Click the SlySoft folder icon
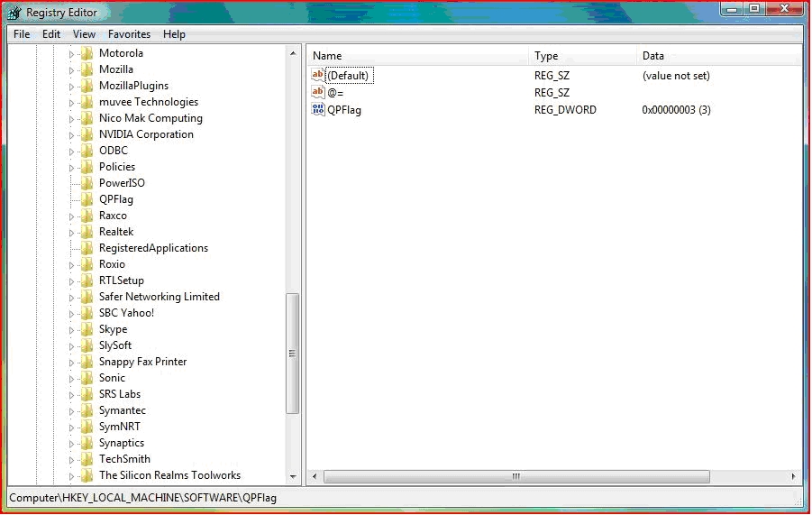 coord(87,345)
